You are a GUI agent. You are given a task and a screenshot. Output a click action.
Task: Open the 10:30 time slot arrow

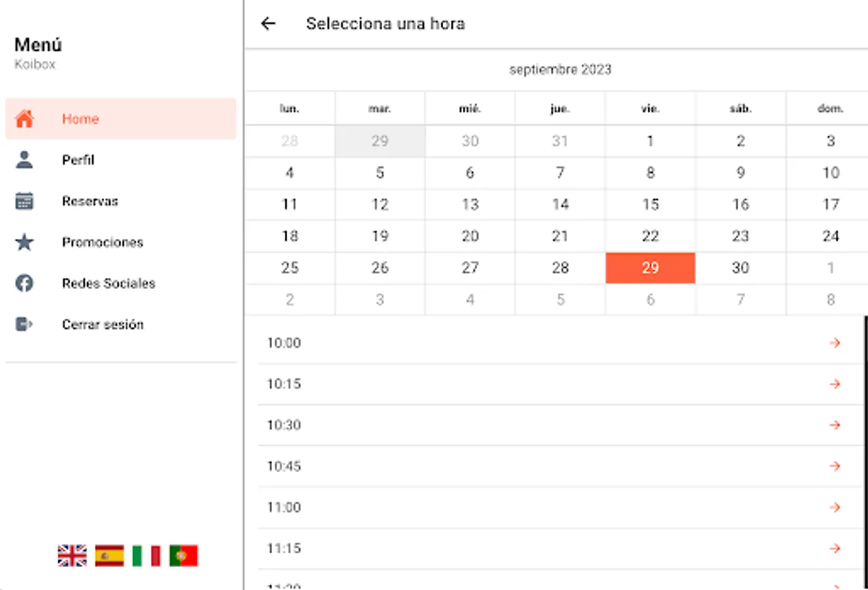point(835,425)
